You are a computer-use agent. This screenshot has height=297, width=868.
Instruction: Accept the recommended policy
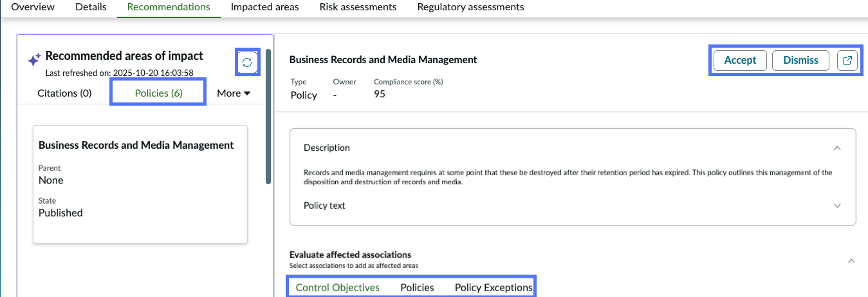pyautogui.click(x=740, y=61)
